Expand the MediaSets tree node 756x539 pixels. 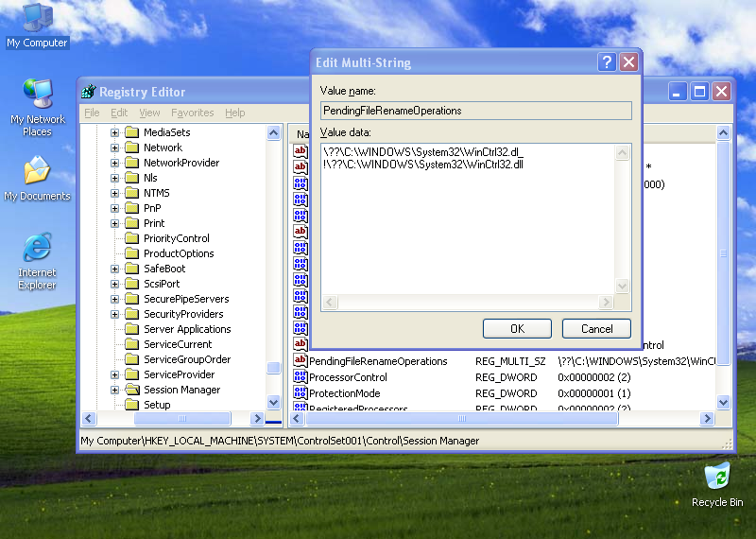tap(114, 132)
